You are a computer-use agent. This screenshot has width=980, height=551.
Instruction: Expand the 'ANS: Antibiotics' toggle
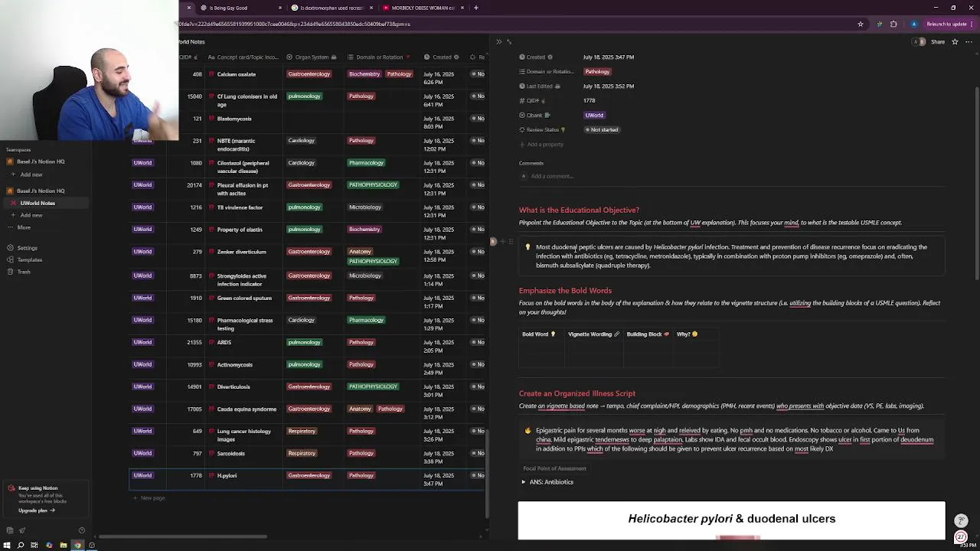tap(524, 482)
